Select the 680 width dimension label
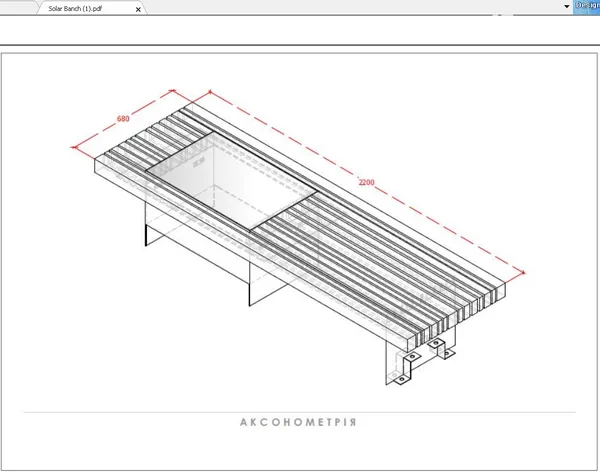Screen dimensions: 600x473 (x=123, y=119)
